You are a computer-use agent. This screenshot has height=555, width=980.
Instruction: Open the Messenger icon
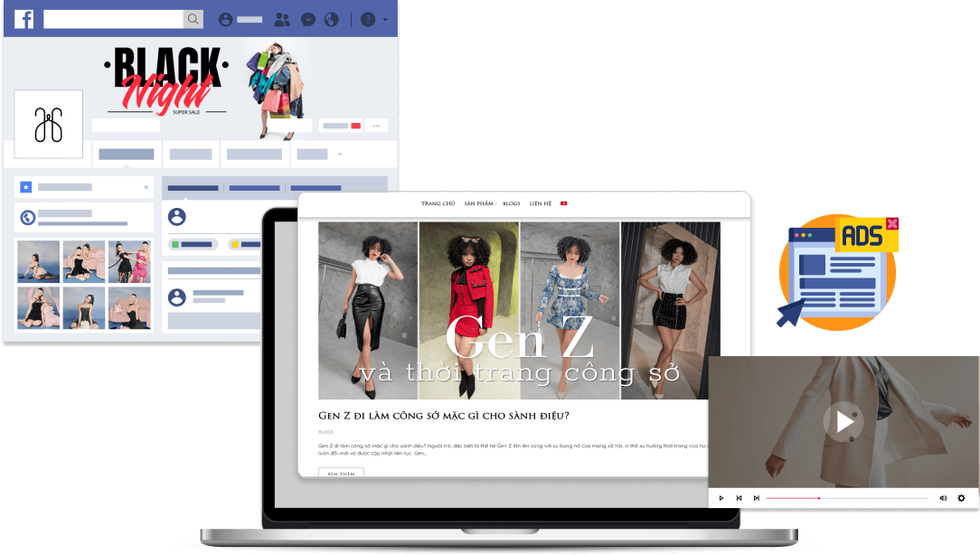pyautogui.click(x=308, y=19)
